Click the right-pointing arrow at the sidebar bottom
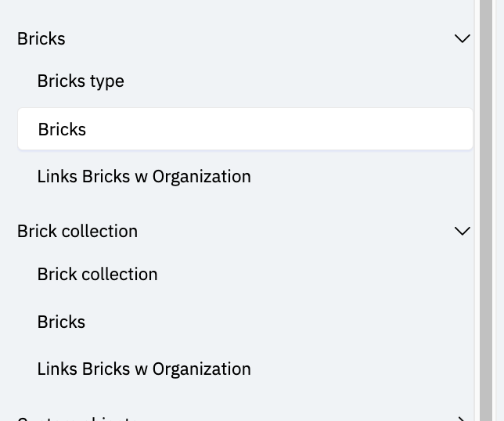504x421 pixels. pyautogui.click(x=463, y=419)
